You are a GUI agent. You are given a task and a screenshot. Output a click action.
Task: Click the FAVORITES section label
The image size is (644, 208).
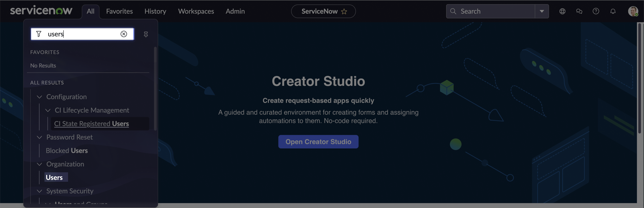pyautogui.click(x=45, y=52)
